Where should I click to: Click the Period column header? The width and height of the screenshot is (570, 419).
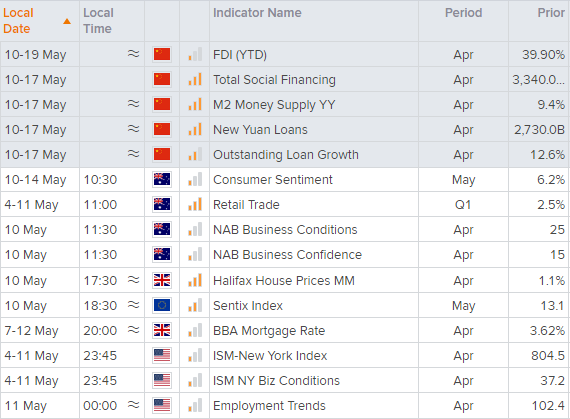[463, 13]
